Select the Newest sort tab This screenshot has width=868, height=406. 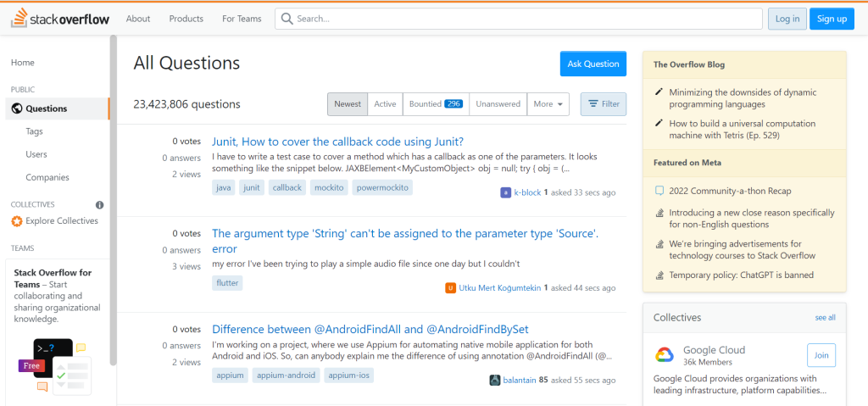348,104
